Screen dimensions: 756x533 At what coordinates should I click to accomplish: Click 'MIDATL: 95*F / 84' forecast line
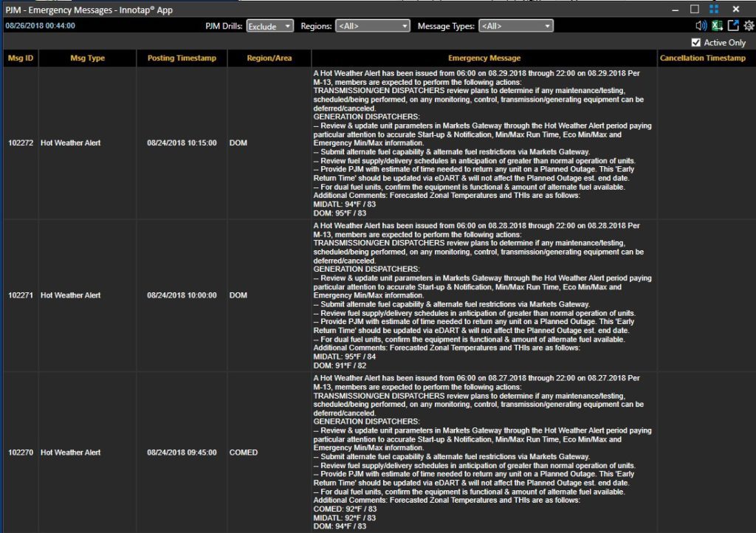tap(344, 357)
